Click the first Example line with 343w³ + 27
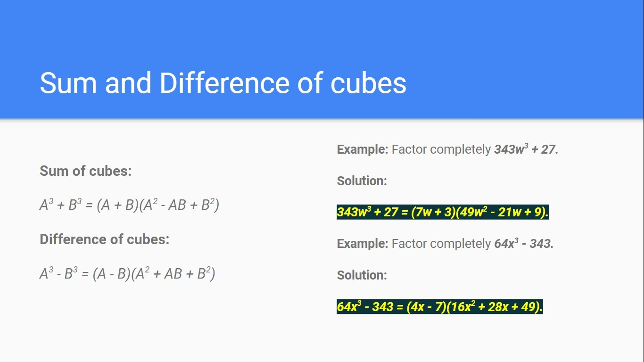The image size is (644, 362). point(447,149)
